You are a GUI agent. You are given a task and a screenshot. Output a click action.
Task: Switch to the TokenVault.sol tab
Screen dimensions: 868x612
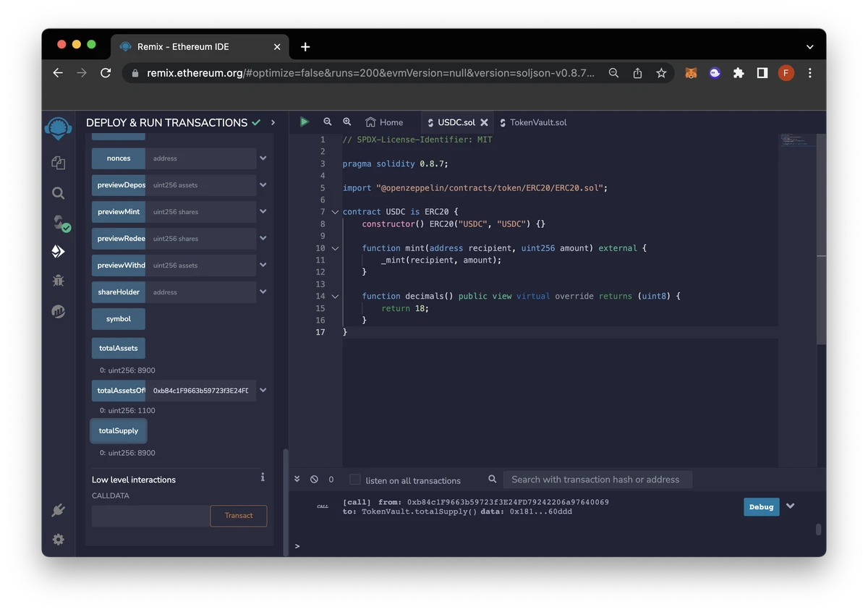pos(537,122)
